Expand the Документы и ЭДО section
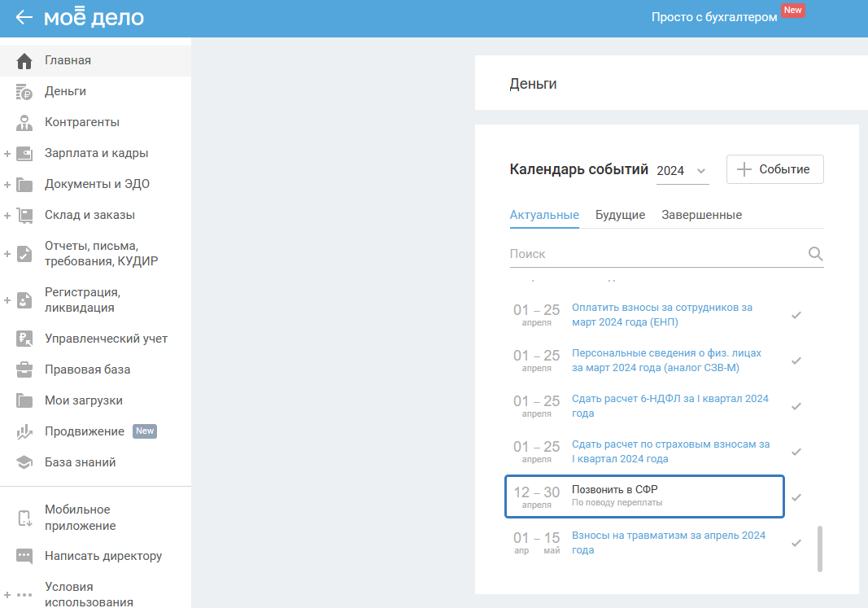The width and height of the screenshot is (868, 608). 7,184
